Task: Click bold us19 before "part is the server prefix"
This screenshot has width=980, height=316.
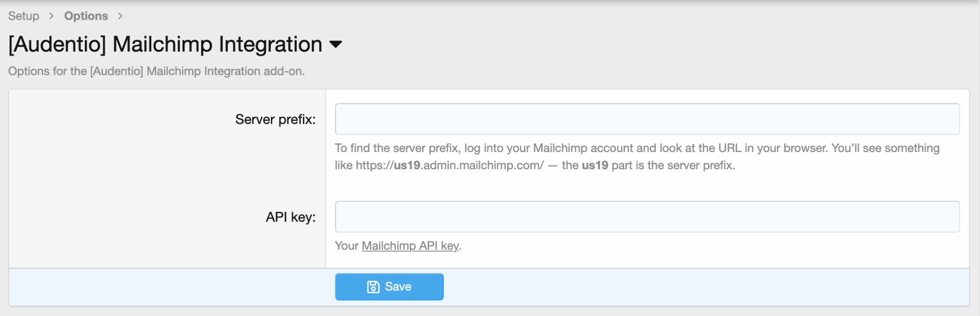Action: 595,165
